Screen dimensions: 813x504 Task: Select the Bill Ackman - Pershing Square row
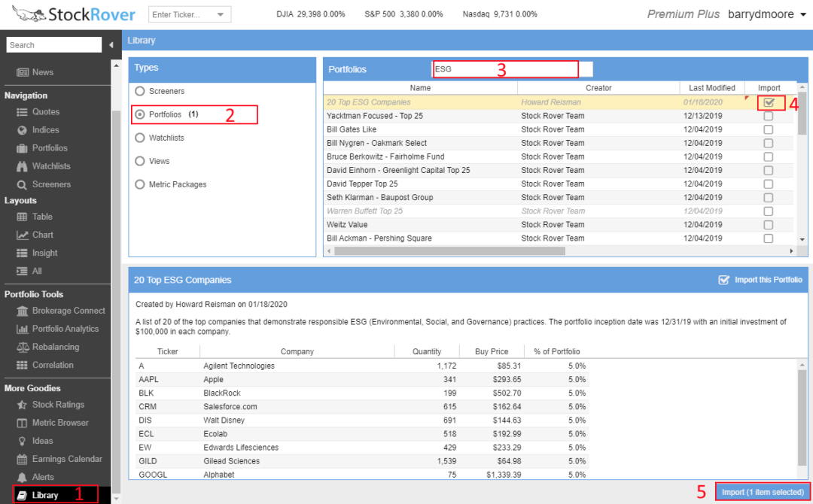click(559, 238)
